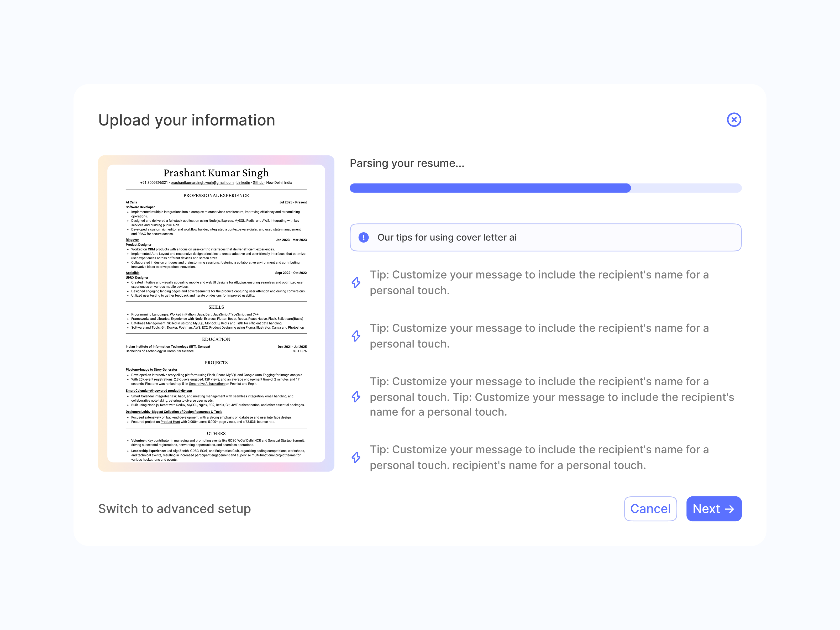Click the resume parsing progress bar
The width and height of the screenshot is (840, 630).
pyautogui.click(x=545, y=188)
